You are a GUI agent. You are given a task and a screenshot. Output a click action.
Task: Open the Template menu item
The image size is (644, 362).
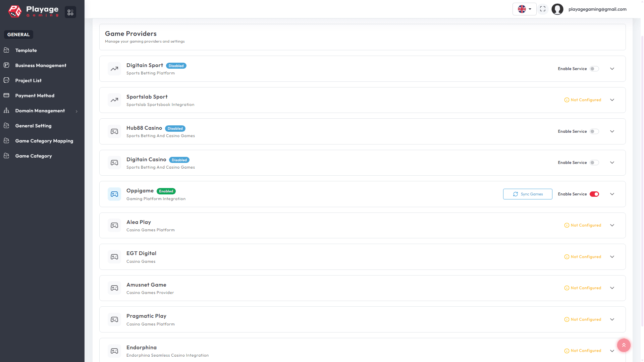coord(26,50)
